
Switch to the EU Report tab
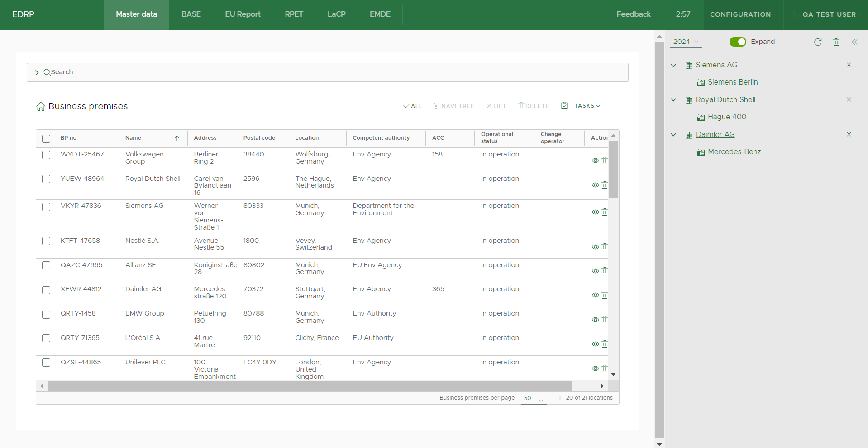coord(243,14)
